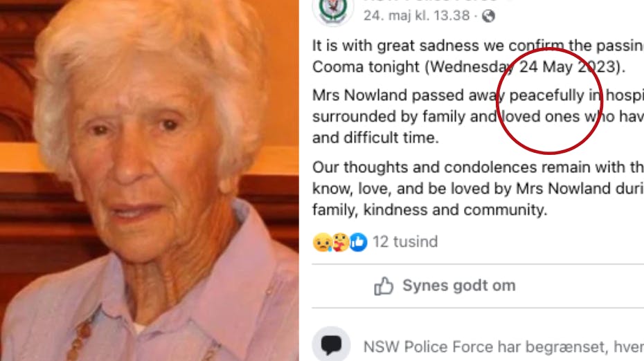Click the date text 24 May 2023
Image resolution: width=644 pixels, height=361 pixels.
(569, 66)
